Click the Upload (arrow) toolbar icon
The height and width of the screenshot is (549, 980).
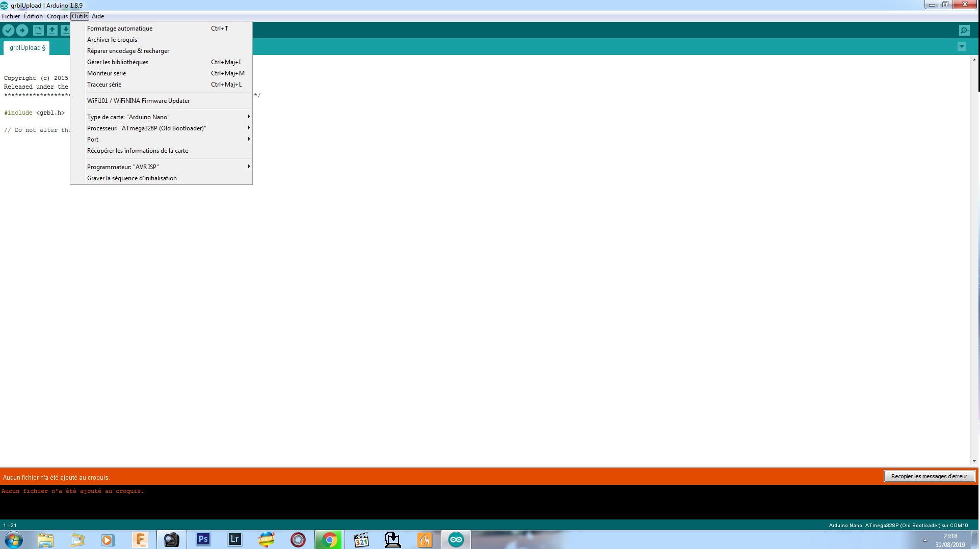coord(22,31)
